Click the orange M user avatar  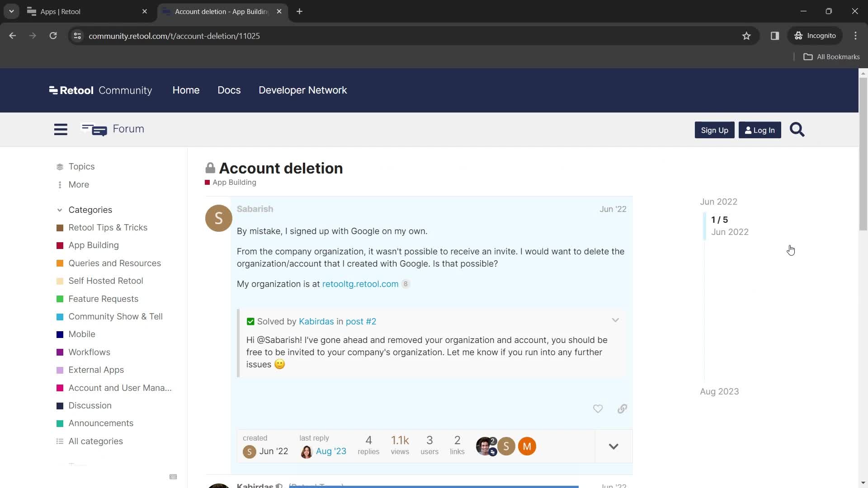pos(527,446)
